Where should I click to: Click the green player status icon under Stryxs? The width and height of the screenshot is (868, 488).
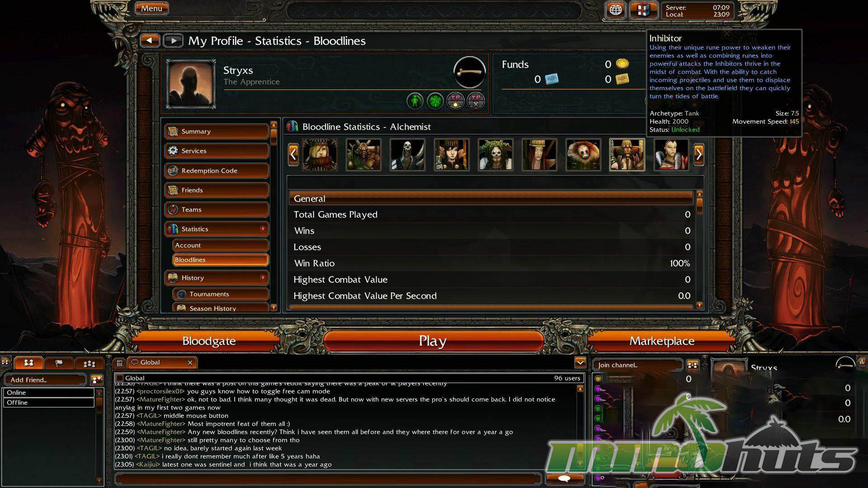tap(415, 100)
